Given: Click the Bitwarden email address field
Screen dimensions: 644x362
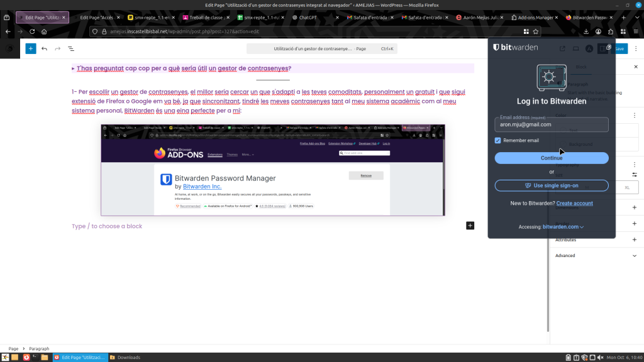Looking at the screenshot, I should [552, 124].
